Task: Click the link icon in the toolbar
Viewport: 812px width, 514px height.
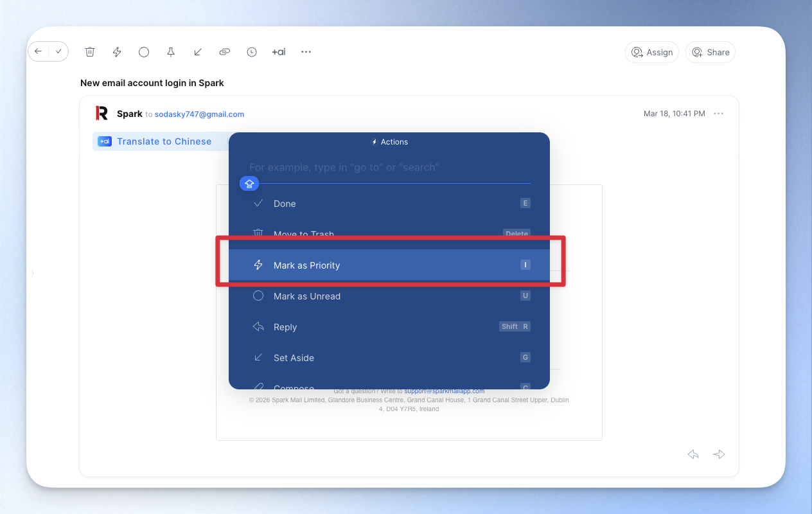Action: (225, 52)
